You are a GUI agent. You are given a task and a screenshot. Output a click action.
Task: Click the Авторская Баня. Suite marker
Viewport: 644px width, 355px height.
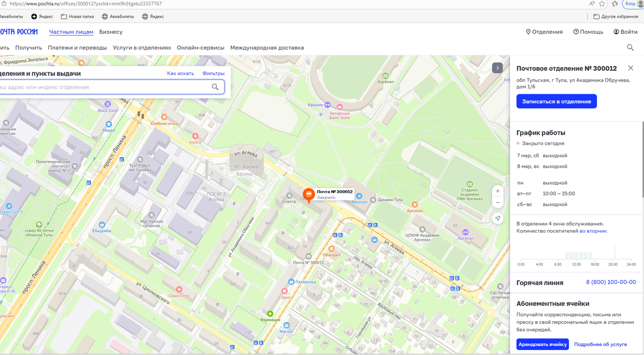click(339, 106)
